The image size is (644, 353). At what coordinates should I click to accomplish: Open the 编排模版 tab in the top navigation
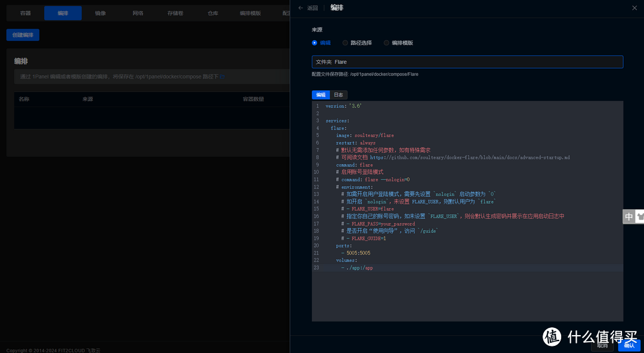[x=250, y=13]
